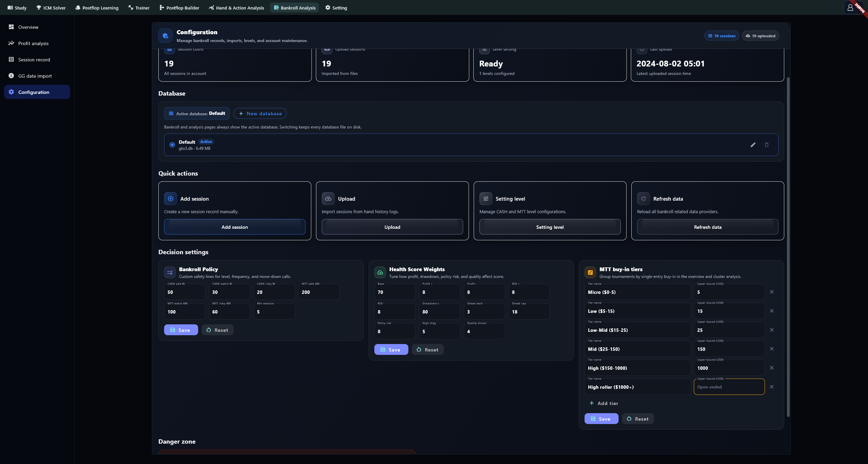The image size is (868, 464).
Task: Click the Add tier link
Action: click(x=604, y=403)
